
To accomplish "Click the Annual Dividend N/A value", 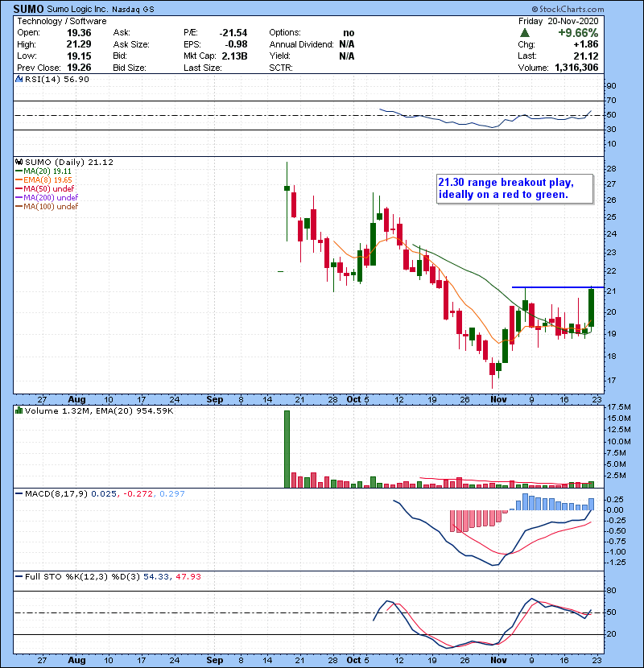I will pos(347,44).
